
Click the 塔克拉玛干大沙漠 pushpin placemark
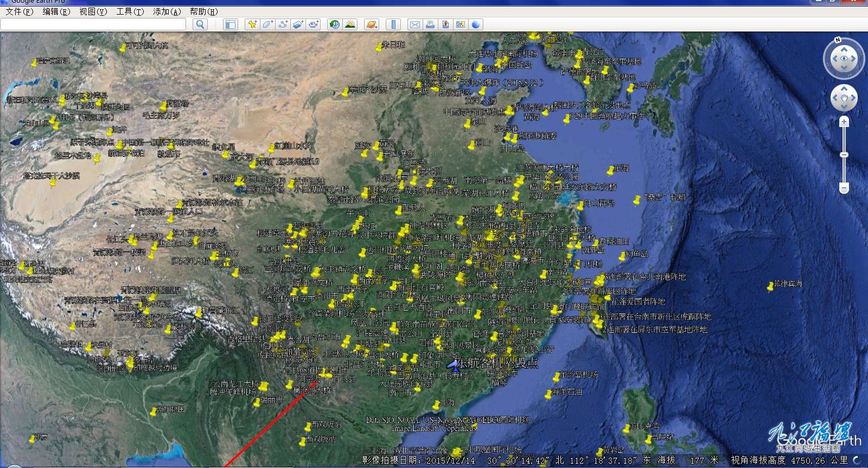[x=53, y=183]
